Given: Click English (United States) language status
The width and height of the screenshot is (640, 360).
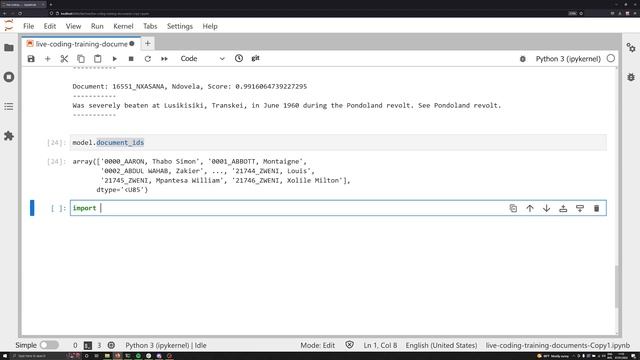Looking at the screenshot, I should pyautogui.click(x=441, y=345).
